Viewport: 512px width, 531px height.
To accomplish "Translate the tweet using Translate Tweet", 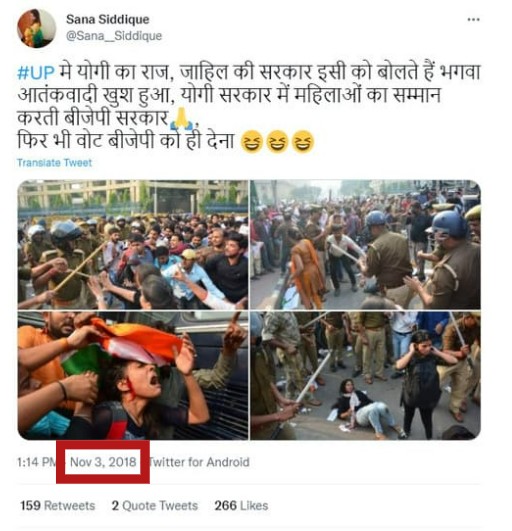I will click(55, 163).
